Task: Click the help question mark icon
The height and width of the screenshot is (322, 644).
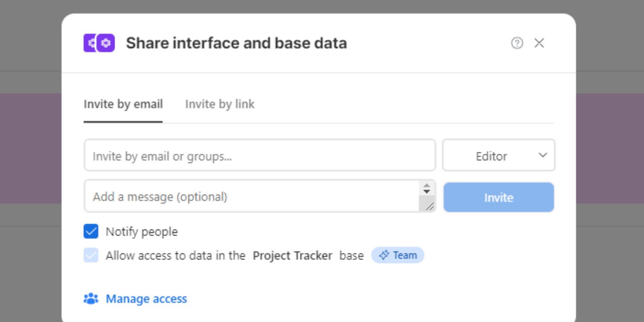Action: [517, 43]
